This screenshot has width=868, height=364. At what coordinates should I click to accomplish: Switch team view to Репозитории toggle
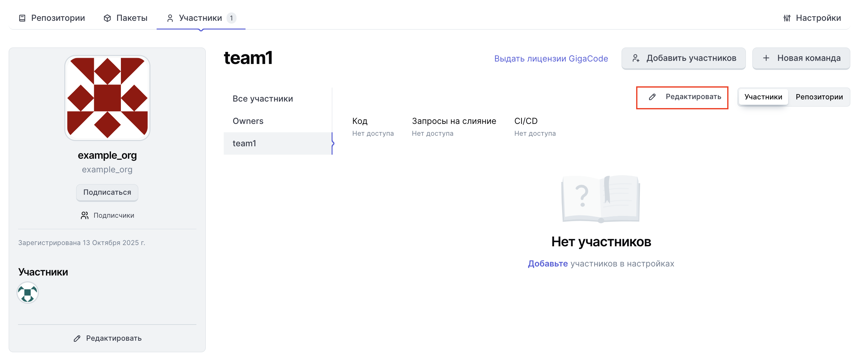pos(819,97)
